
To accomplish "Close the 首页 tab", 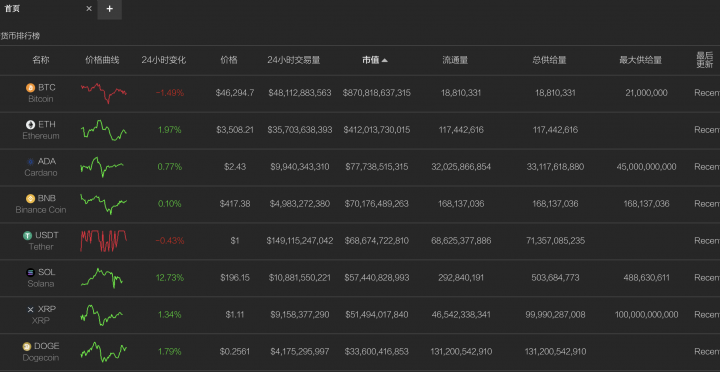I will [89, 9].
